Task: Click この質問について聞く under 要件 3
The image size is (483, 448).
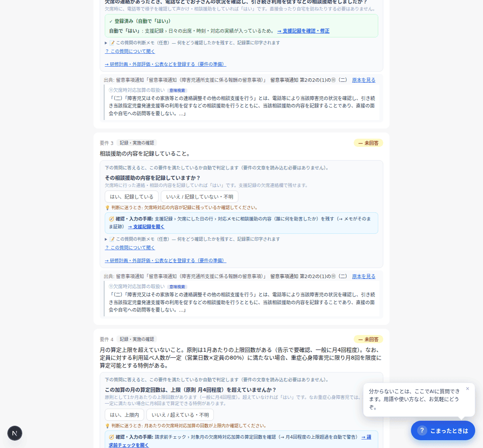Action: coord(130,248)
